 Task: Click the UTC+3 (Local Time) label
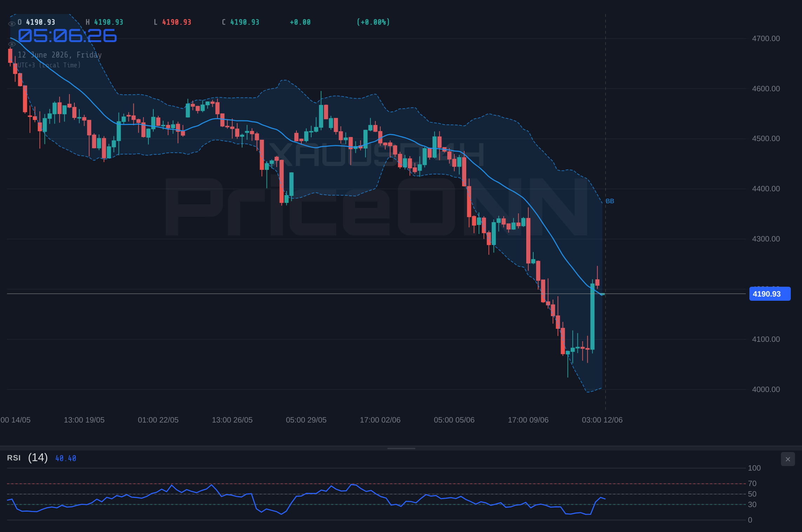pos(49,65)
